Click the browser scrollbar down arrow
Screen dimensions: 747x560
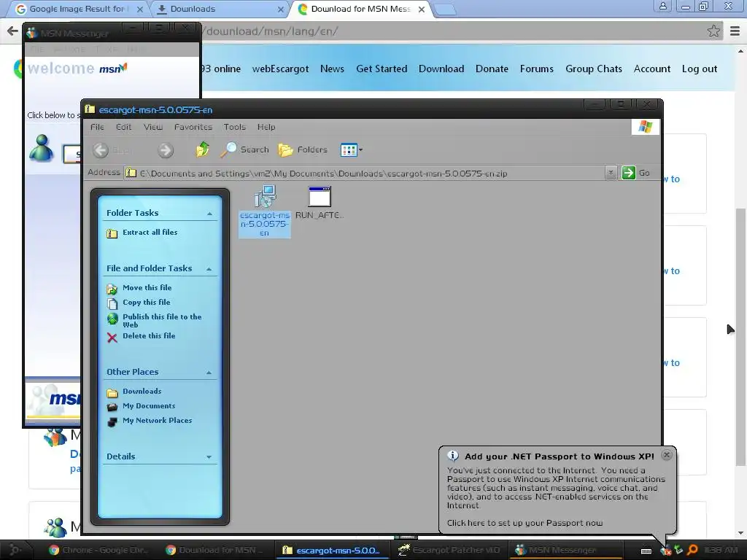point(740,533)
